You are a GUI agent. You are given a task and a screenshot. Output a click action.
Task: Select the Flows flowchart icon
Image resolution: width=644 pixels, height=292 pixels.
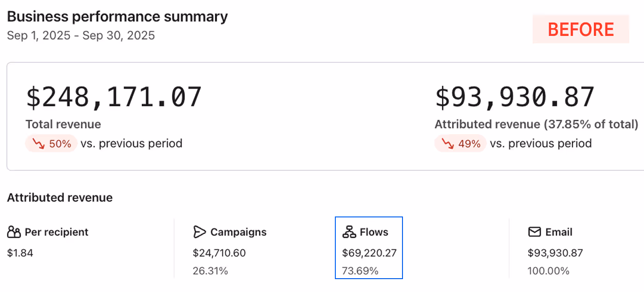tap(350, 232)
